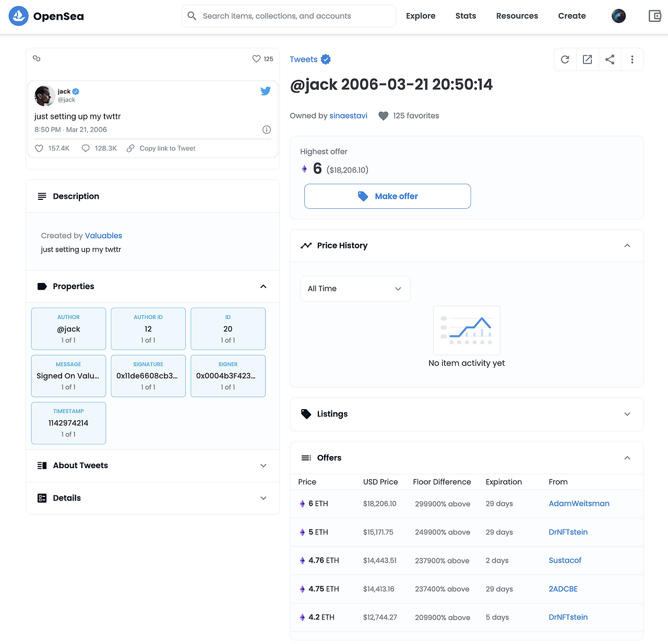Click the Description section header
Image resolution: width=668 pixels, height=644 pixels.
[x=152, y=196]
